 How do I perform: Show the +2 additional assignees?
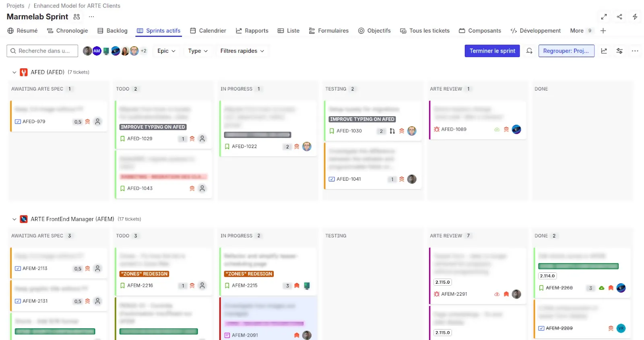coord(143,51)
